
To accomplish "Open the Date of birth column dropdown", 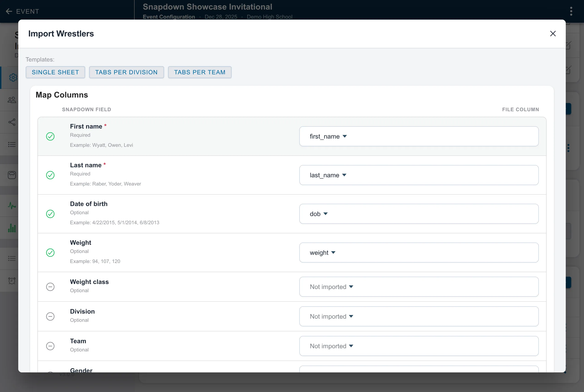I will coord(419,214).
